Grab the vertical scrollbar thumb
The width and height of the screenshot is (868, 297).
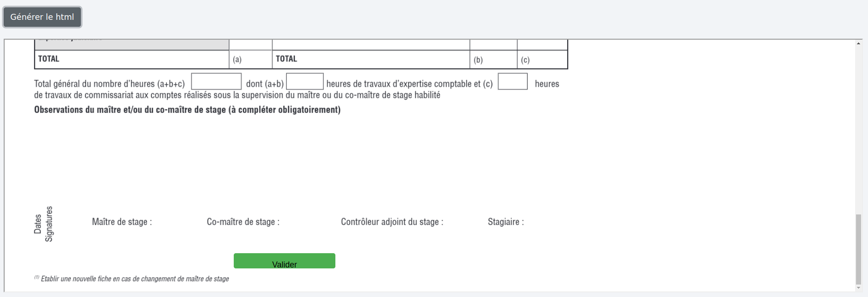[858, 249]
